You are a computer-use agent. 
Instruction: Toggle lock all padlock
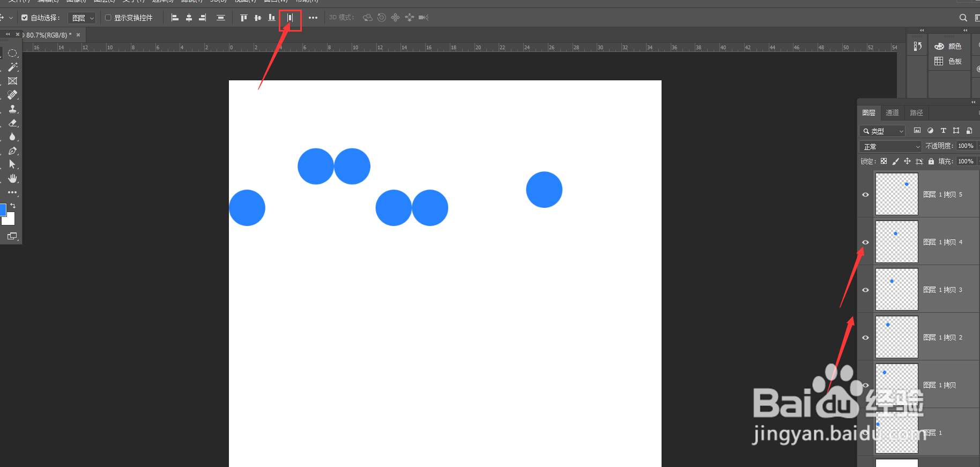pyautogui.click(x=931, y=161)
